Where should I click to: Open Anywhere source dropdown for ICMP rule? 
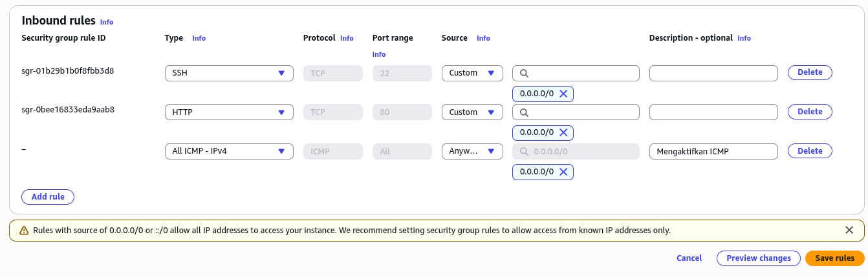pos(472,151)
